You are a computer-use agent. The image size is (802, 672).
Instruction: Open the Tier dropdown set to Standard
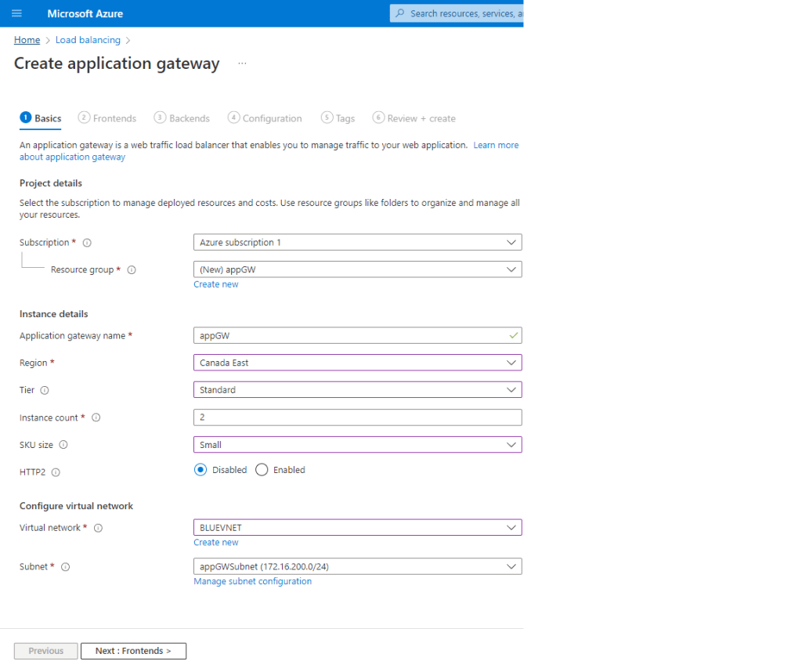point(357,390)
